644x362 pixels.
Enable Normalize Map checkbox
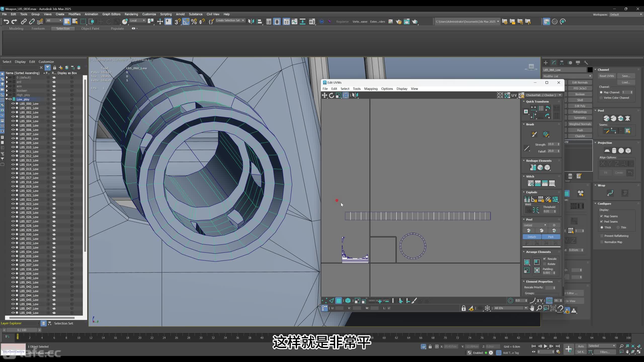click(602, 242)
